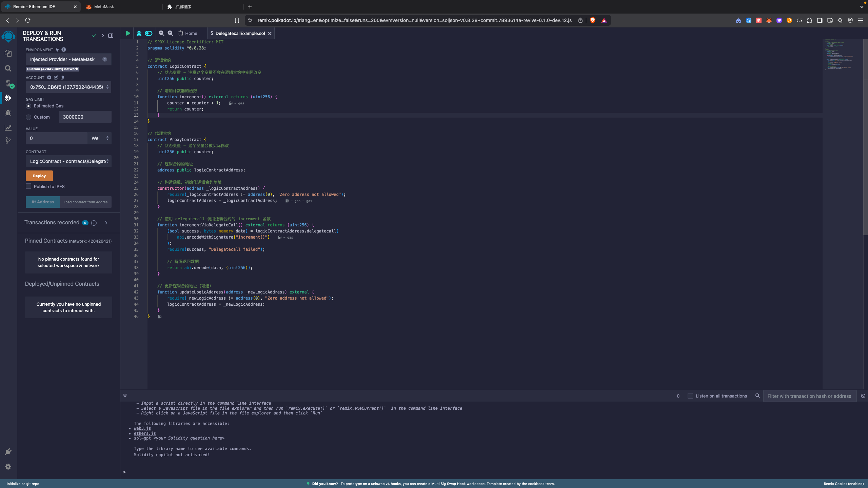Zoom in the editor font

171,33
